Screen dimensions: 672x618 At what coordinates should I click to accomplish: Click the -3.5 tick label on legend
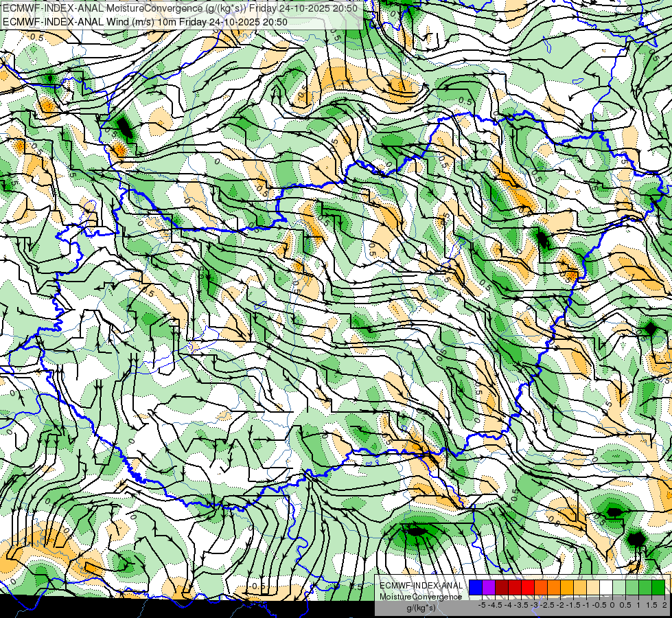point(522,605)
